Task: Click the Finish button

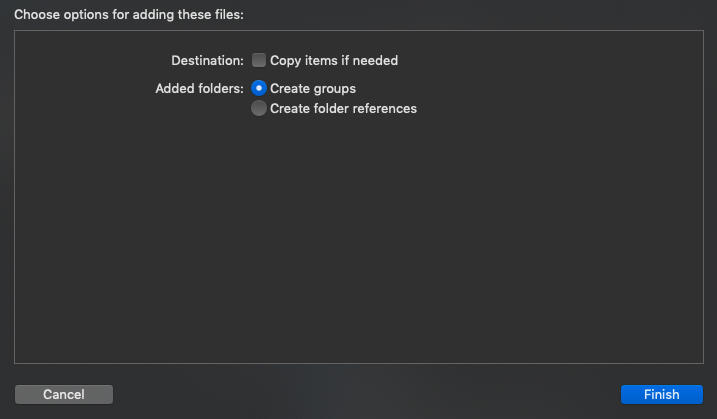Action: tap(662, 394)
